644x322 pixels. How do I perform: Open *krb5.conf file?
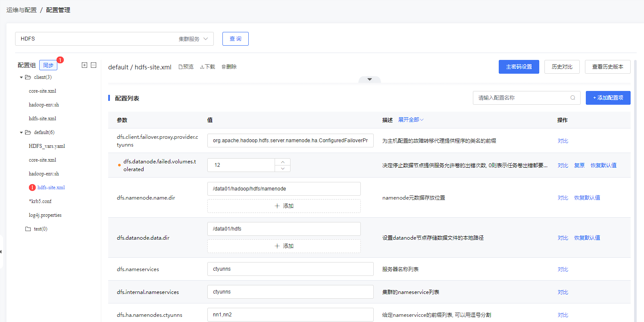[x=40, y=201]
